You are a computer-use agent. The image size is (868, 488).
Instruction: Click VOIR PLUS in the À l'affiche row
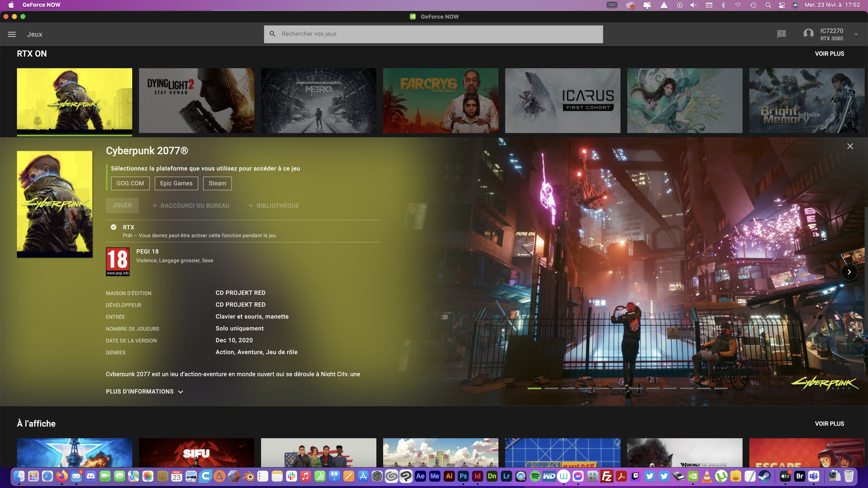(829, 424)
